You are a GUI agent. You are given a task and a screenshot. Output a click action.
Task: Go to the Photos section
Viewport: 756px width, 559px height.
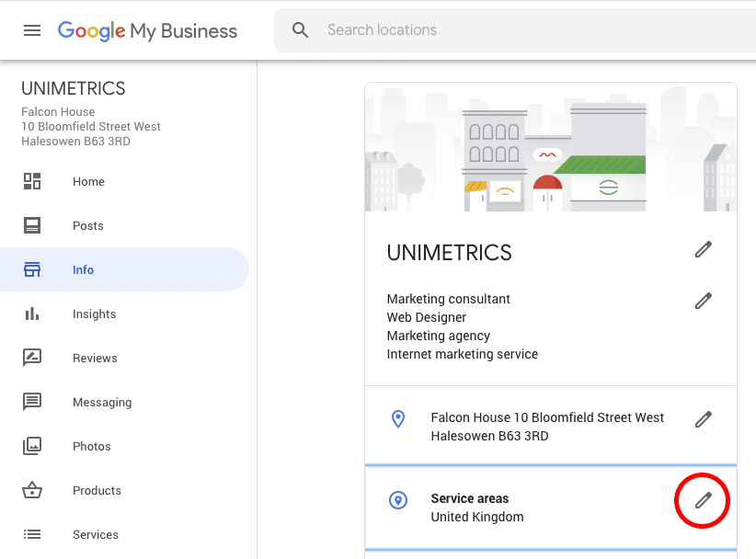tap(92, 447)
